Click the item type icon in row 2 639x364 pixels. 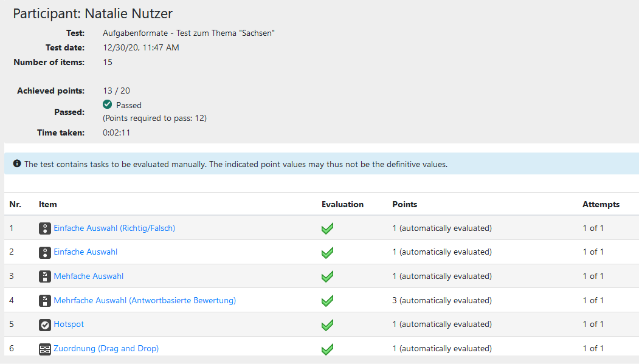(45, 252)
